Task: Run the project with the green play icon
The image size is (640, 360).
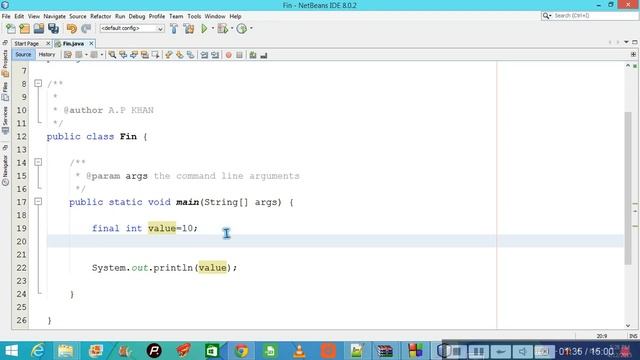Action: (204, 29)
